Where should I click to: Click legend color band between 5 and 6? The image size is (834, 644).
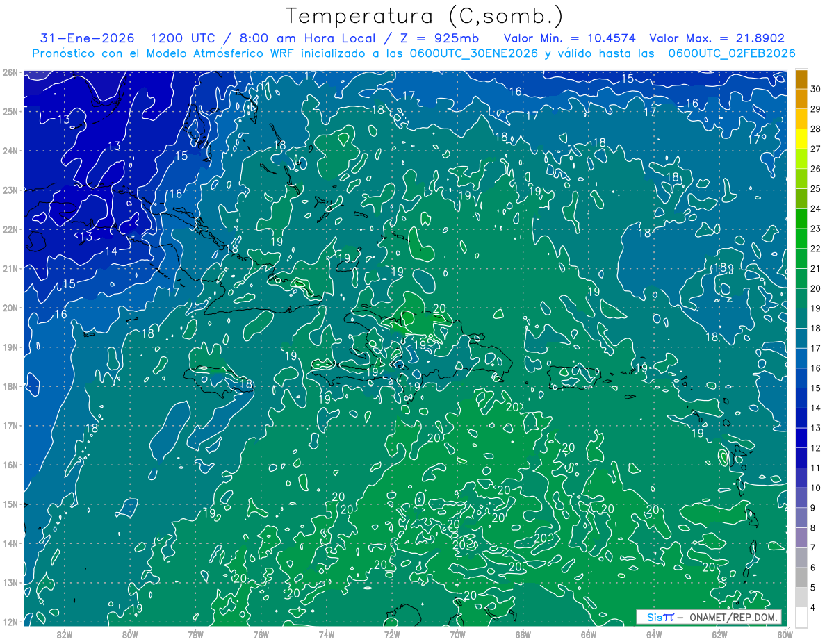pyautogui.click(x=801, y=577)
